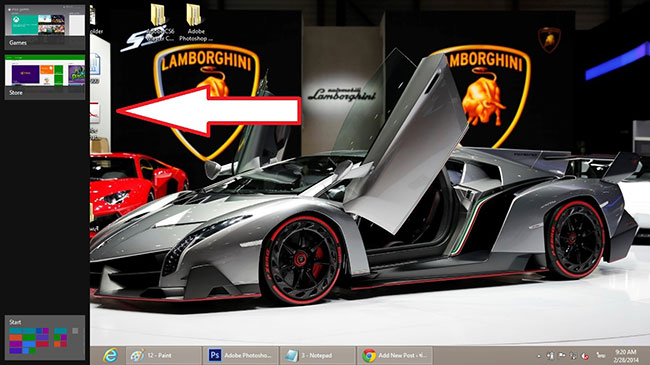Open Internet Explorer from the taskbar
This screenshot has width=650, height=365.
pyautogui.click(x=110, y=355)
